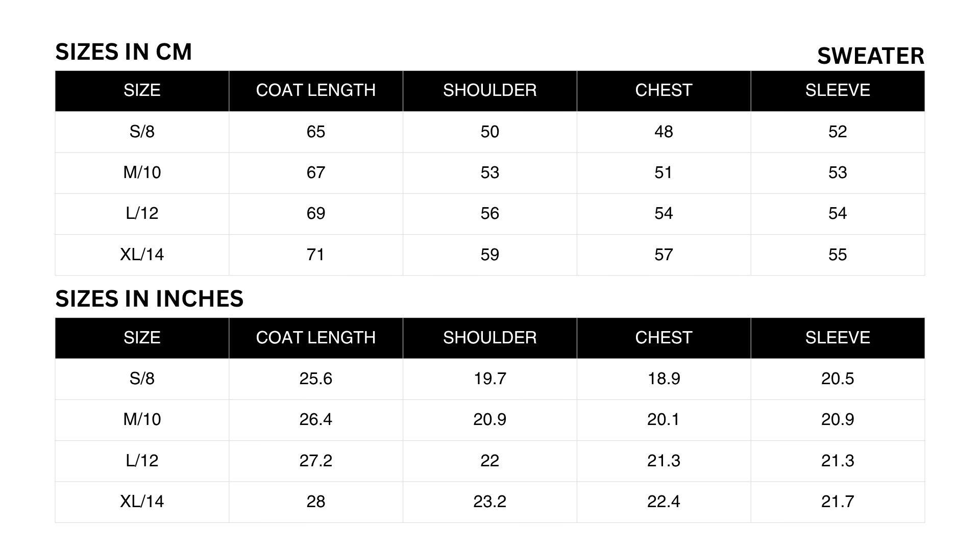Select L/12 shoulder value 22 in inches

click(x=489, y=461)
